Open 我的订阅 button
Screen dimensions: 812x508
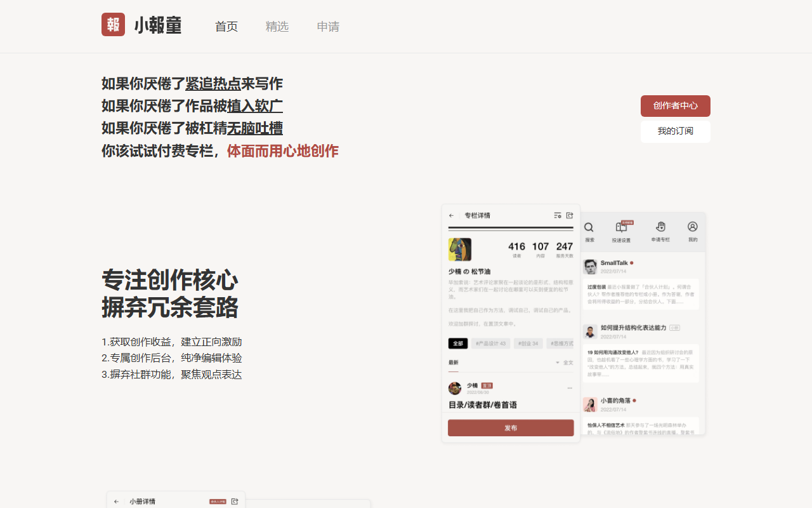click(676, 131)
